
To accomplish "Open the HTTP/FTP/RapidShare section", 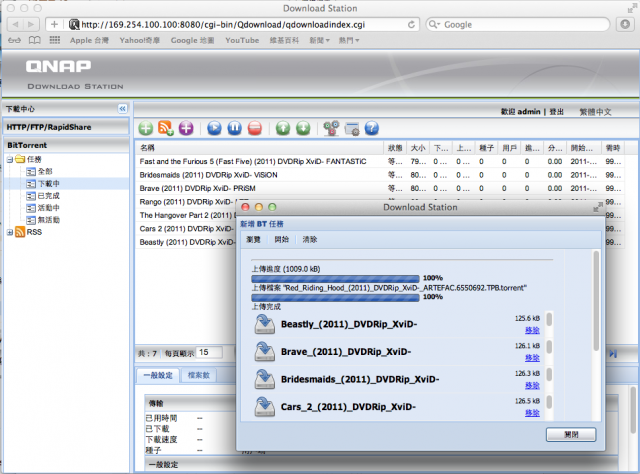I will pyautogui.click(x=66, y=127).
